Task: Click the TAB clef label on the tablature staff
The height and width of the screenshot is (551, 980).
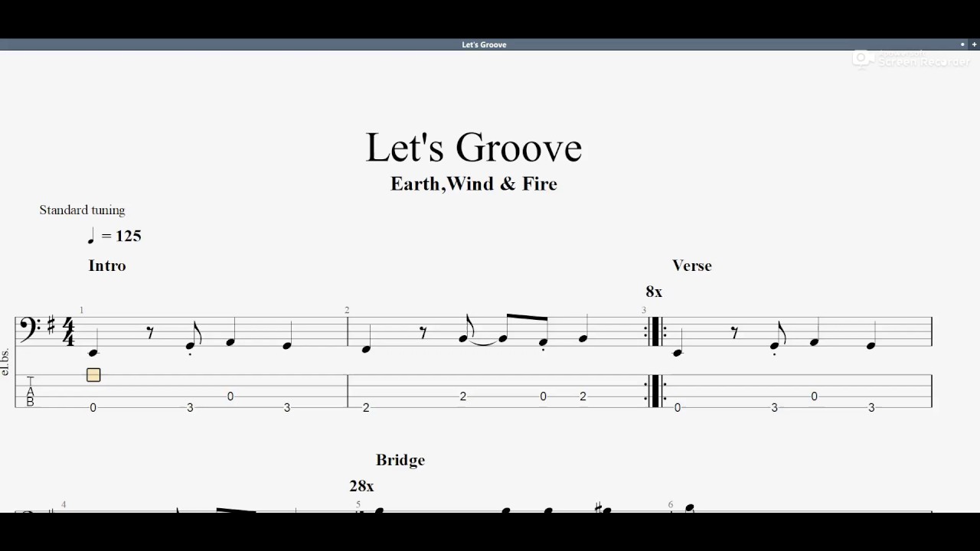Action: click(x=31, y=391)
